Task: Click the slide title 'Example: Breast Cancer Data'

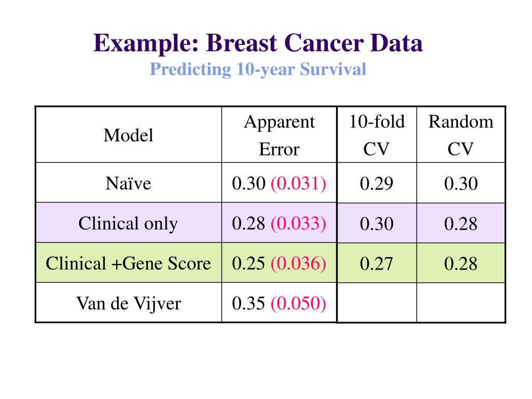Action: 258,44
